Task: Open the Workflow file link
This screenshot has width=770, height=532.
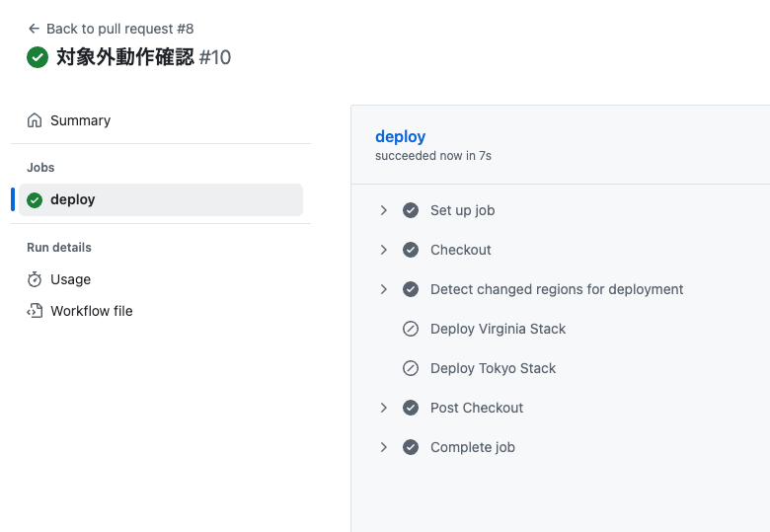Action: click(91, 311)
